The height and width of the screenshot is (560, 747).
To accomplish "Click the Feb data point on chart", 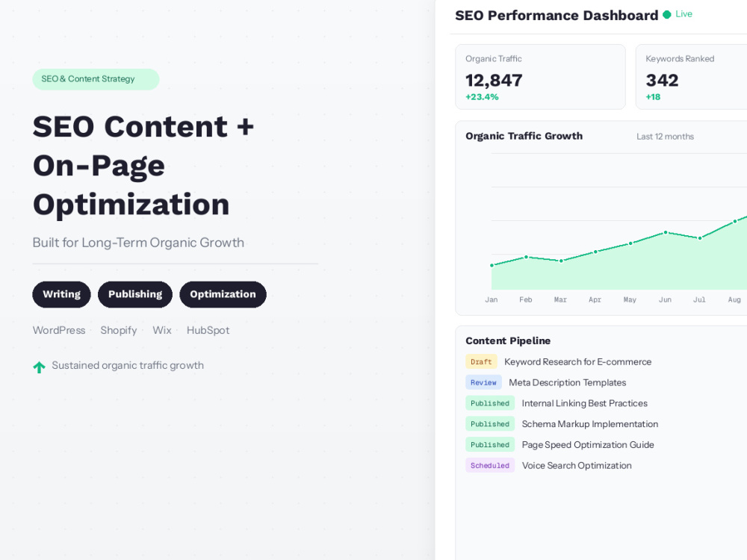I will click(x=527, y=257).
